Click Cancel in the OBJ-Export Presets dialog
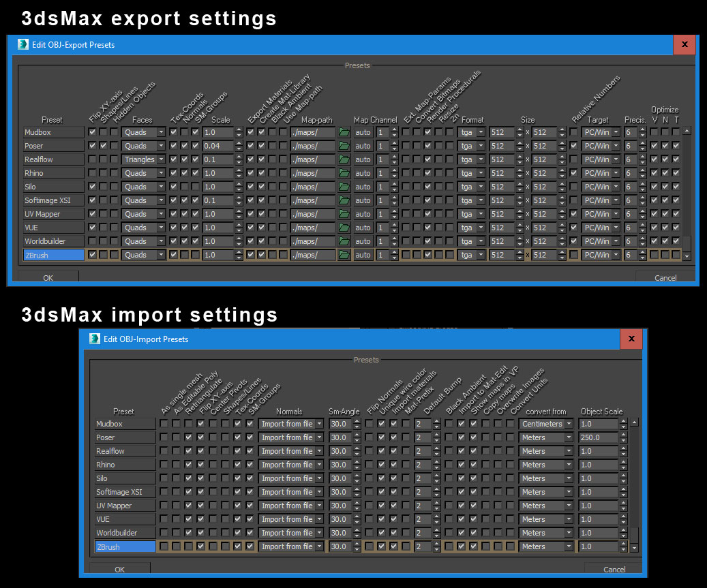 (665, 277)
